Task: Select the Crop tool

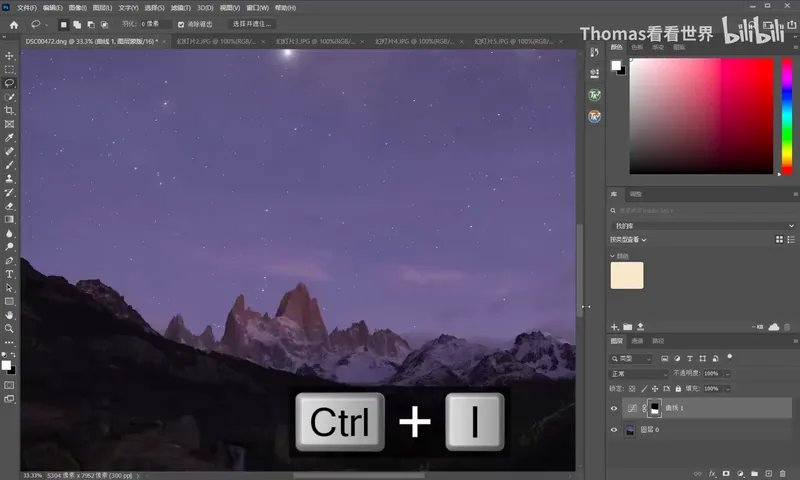Action: pos(9,110)
